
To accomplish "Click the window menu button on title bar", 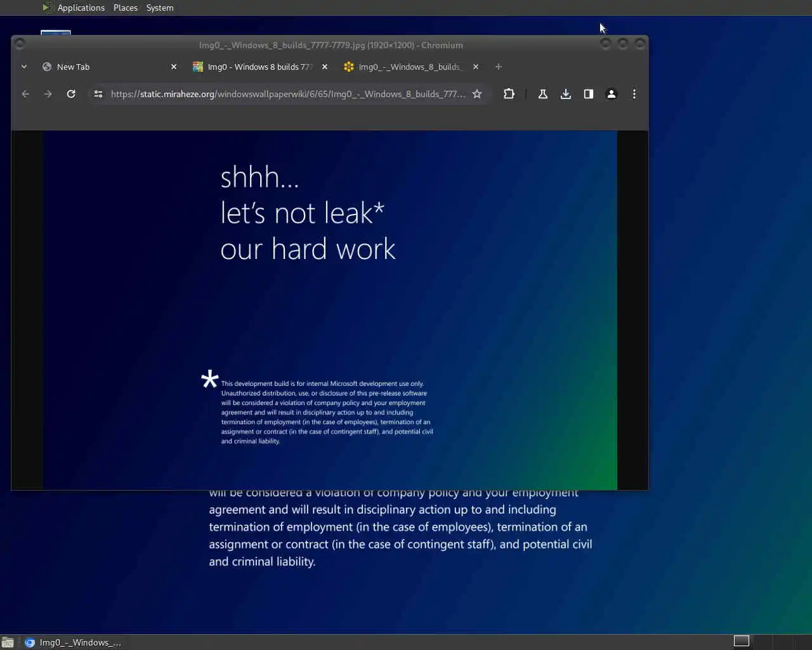I will pyautogui.click(x=20, y=44).
